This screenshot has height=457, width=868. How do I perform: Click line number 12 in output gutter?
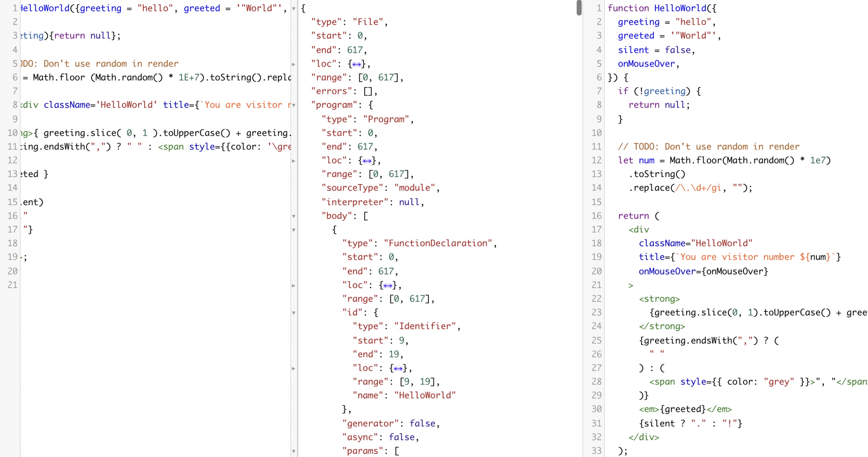point(596,160)
